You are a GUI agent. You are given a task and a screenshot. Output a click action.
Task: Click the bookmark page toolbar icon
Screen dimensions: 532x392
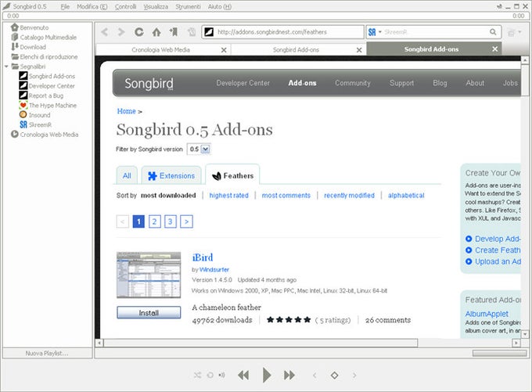click(174, 32)
